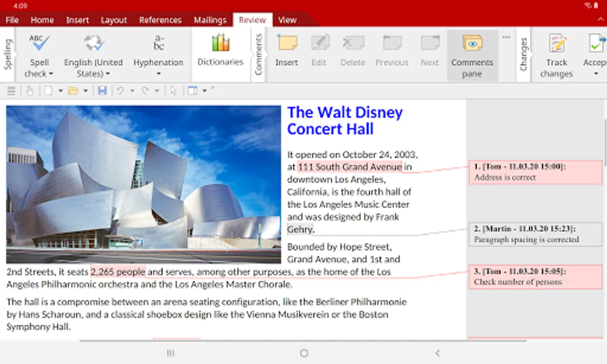Click the open folder icon
This screenshot has height=364, width=607.
pos(73,91)
